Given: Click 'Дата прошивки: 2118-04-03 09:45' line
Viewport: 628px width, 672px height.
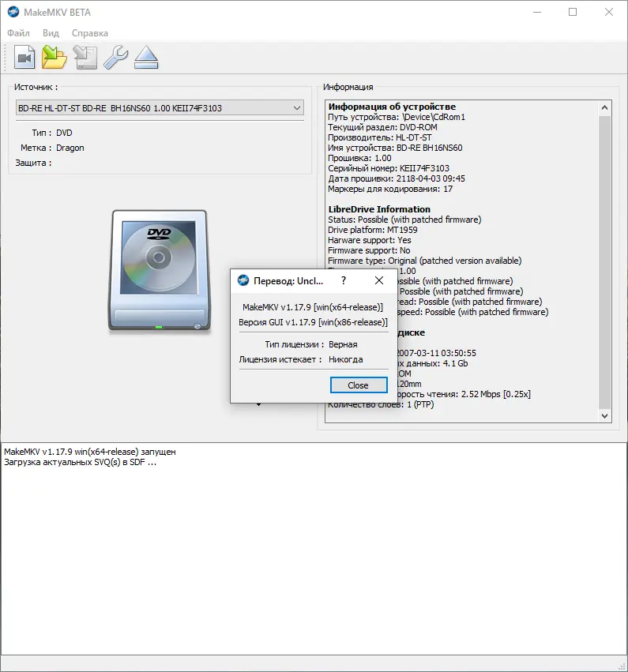Looking at the screenshot, I should [x=397, y=178].
